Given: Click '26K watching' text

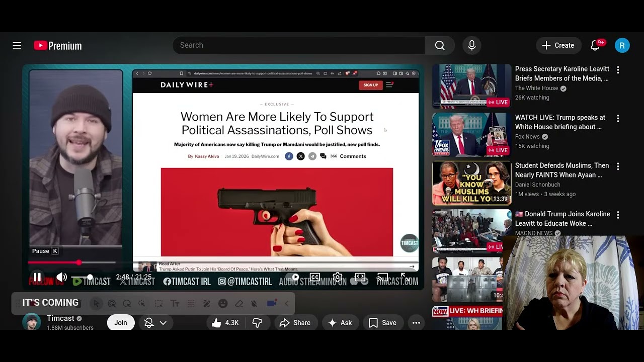Looking at the screenshot, I should click(x=532, y=98).
